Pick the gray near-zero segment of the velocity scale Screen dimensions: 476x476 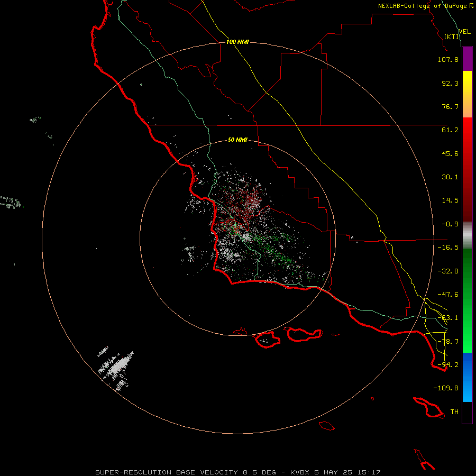(x=467, y=235)
